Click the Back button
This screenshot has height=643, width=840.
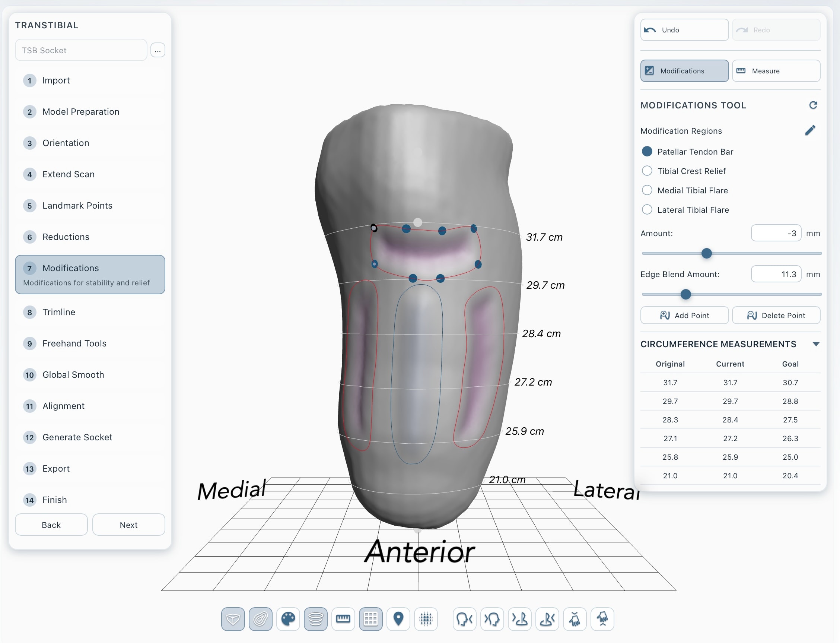point(51,525)
